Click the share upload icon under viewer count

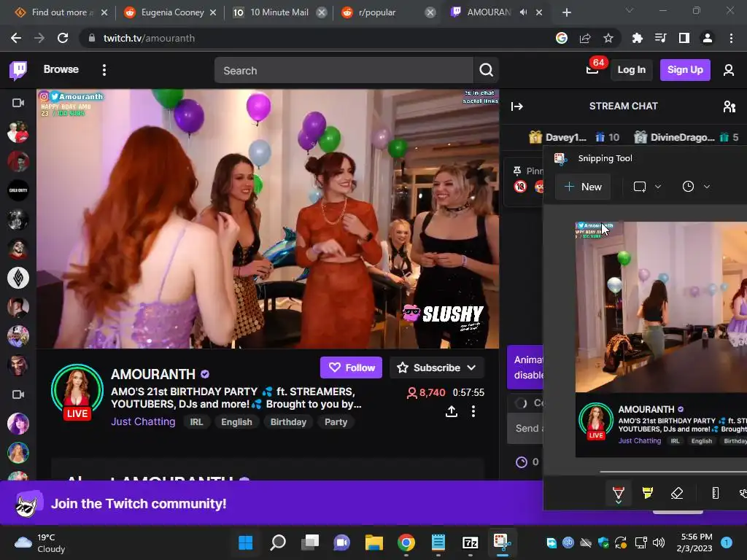[x=451, y=411]
